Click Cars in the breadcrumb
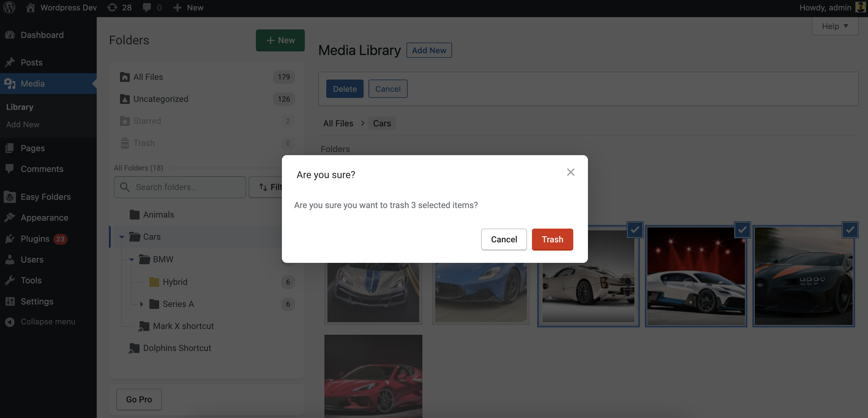The image size is (868, 418). coord(382,123)
